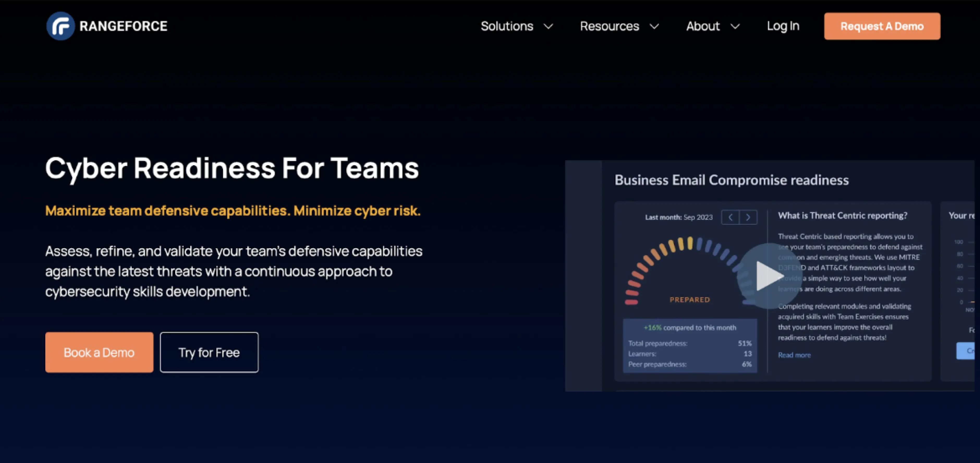Click the Peer preparedness 6% row
This screenshot has height=463, width=980.
click(x=690, y=364)
